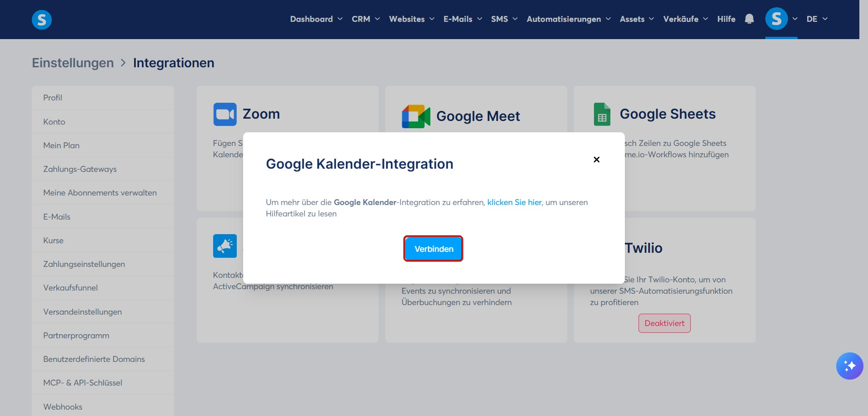Go to Einstellungen breadcrumb
The image size is (868, 416).
(x=73, y=63)
